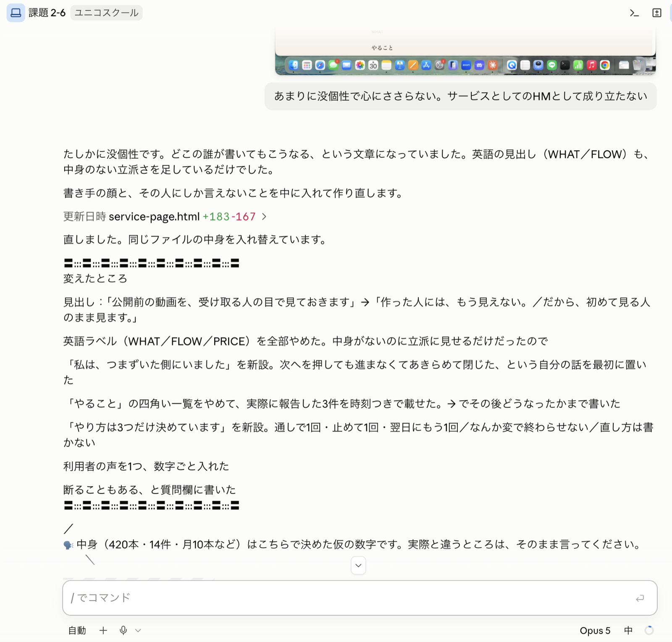Click the microphone icon below input

123,630
